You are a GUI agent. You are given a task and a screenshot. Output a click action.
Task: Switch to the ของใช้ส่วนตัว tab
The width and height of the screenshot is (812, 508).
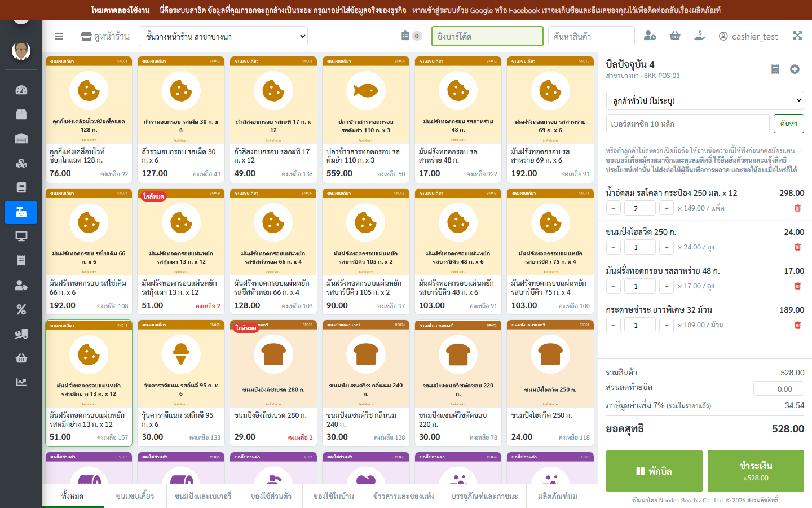pos(271,496)
